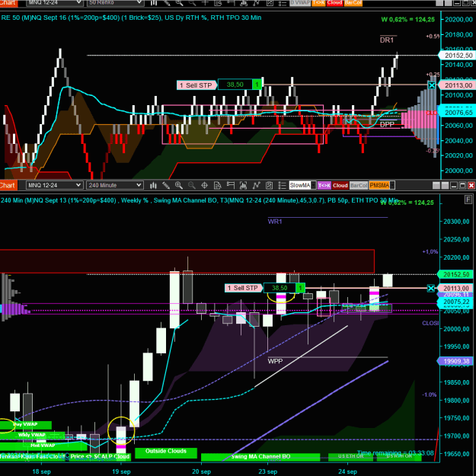
Task: Open the Data Box icon in 240 Minute toolbar
Action: (217, 185)
